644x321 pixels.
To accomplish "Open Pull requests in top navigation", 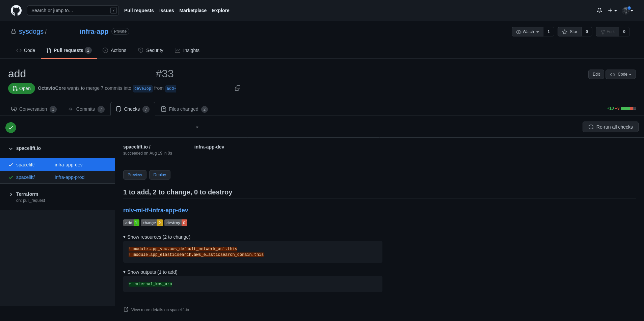I will click(x=139, y=10).
